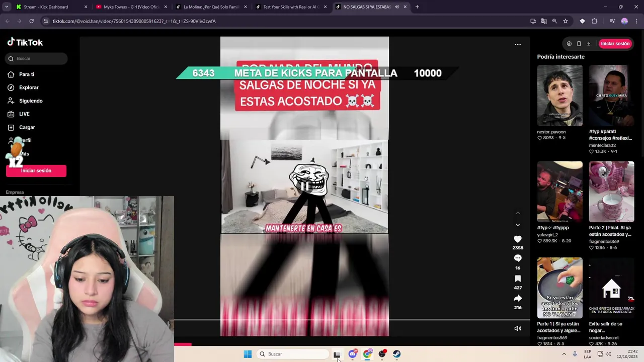Reload the current page
The image size is (644, 362).
coord(31,21)
